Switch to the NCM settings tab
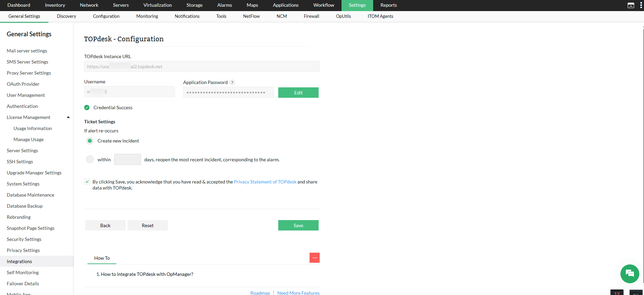 tap(282, 16)
